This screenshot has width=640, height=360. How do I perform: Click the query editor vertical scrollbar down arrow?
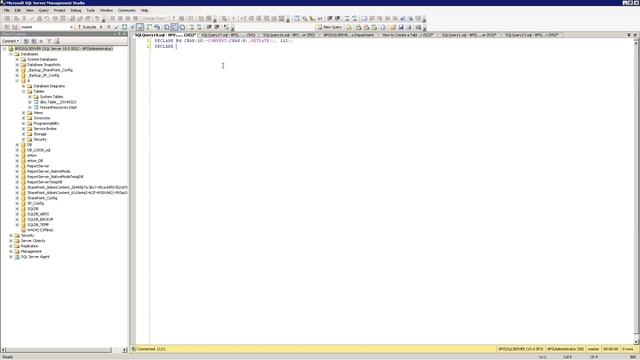pos(636,342)
